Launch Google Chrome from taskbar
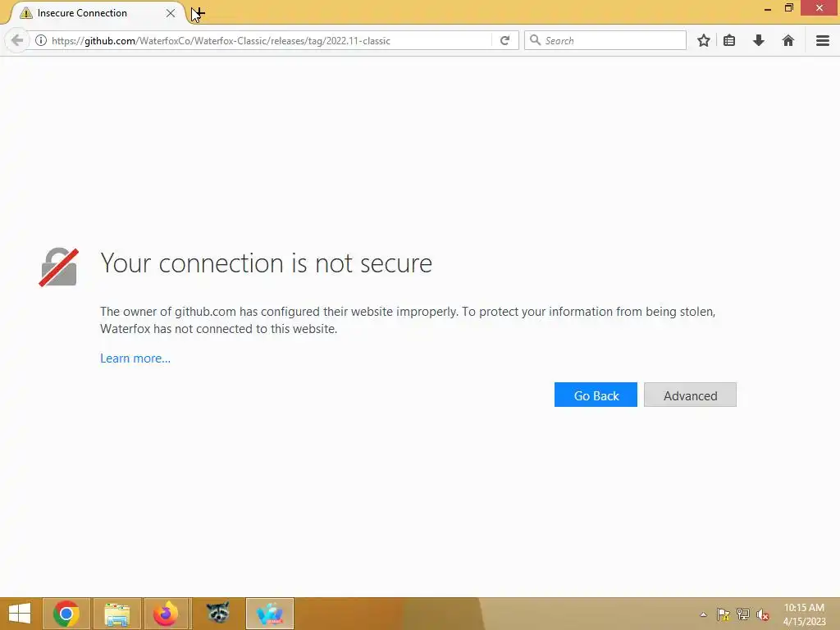Image resolution: width=840 pixels, height=630 pixels. point(66,614)
